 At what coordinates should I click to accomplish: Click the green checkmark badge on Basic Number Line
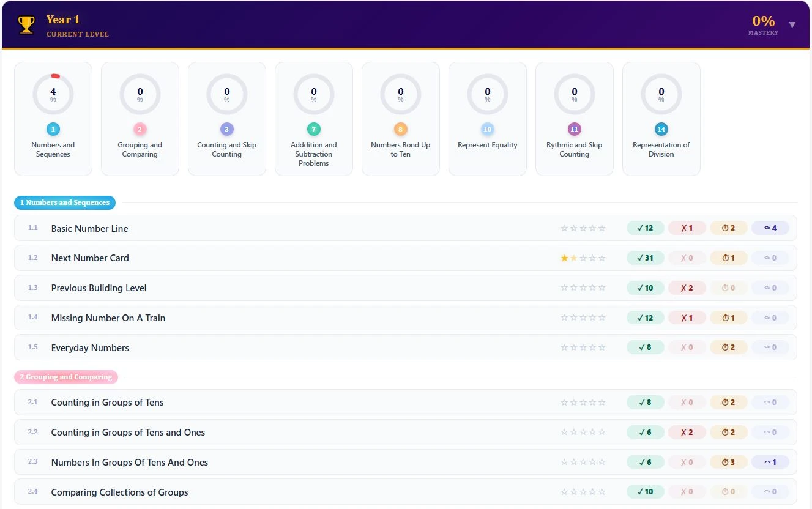tap(645, 228)
